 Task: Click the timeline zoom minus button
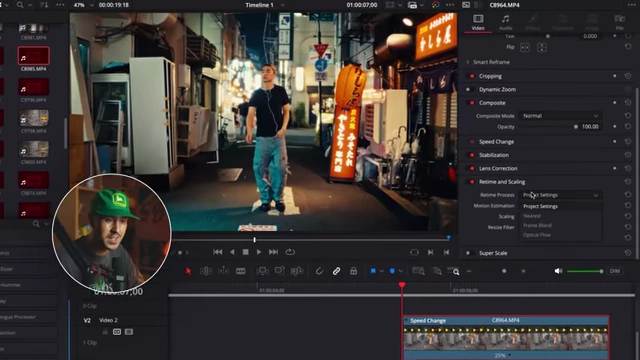click(469, 271)
